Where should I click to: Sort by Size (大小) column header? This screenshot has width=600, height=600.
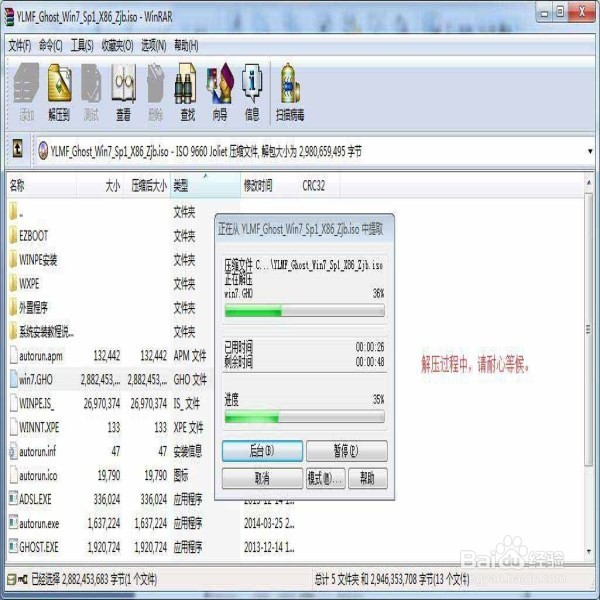[100, 186]
